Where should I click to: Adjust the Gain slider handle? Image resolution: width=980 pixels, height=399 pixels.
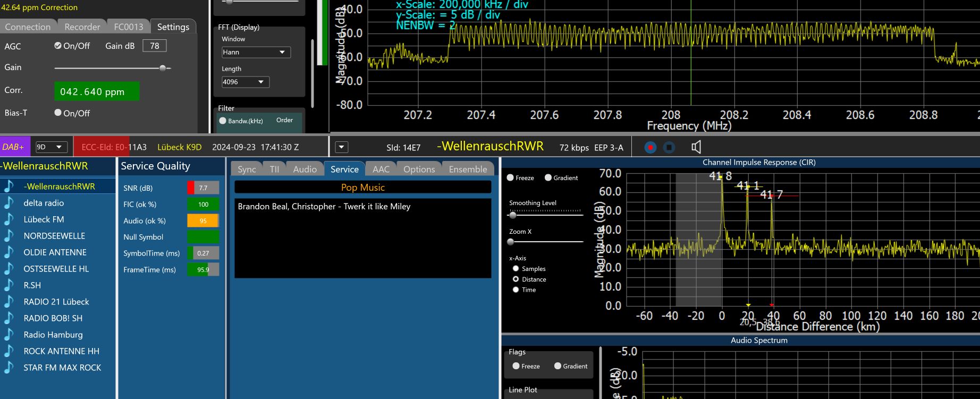(x=163, y=68)
